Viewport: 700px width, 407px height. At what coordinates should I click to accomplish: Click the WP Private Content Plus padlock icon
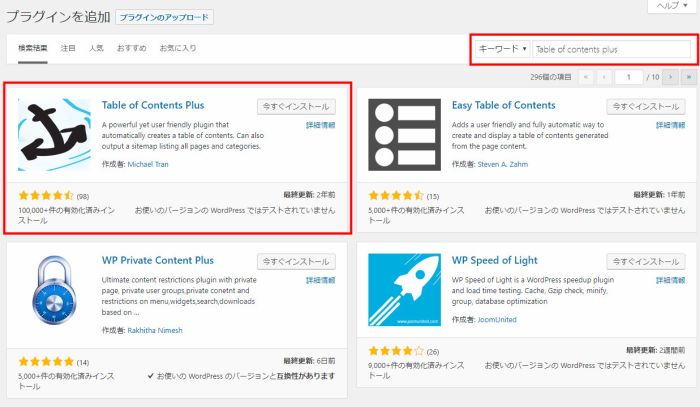(x=54, y=290)
